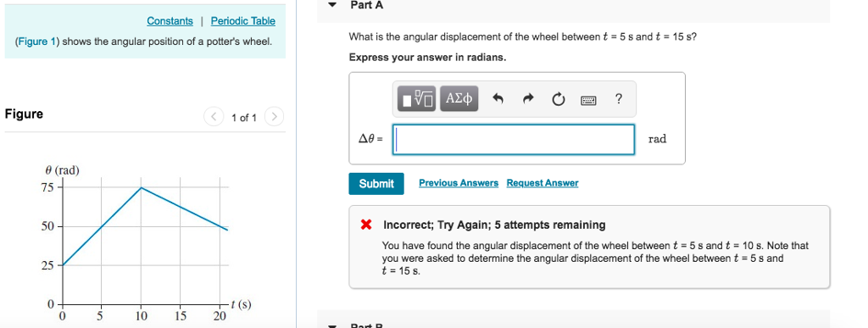Click the 'Part A' heading text
The height and width of the screenshot is (328, 868).
(366, 5)
